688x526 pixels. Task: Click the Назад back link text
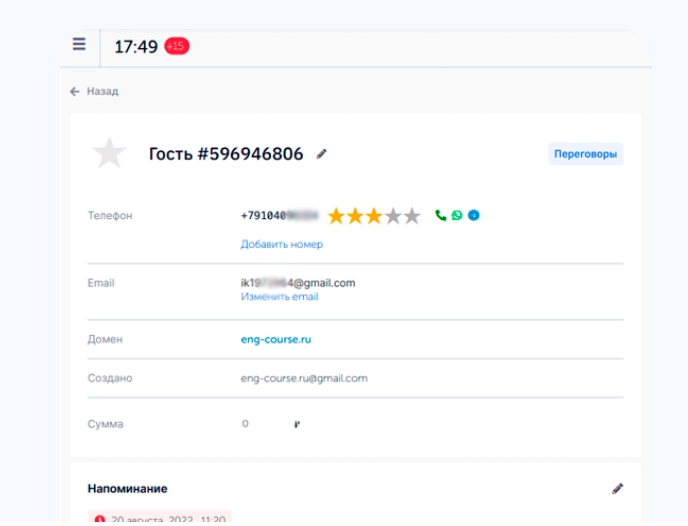tap(102, 91)
